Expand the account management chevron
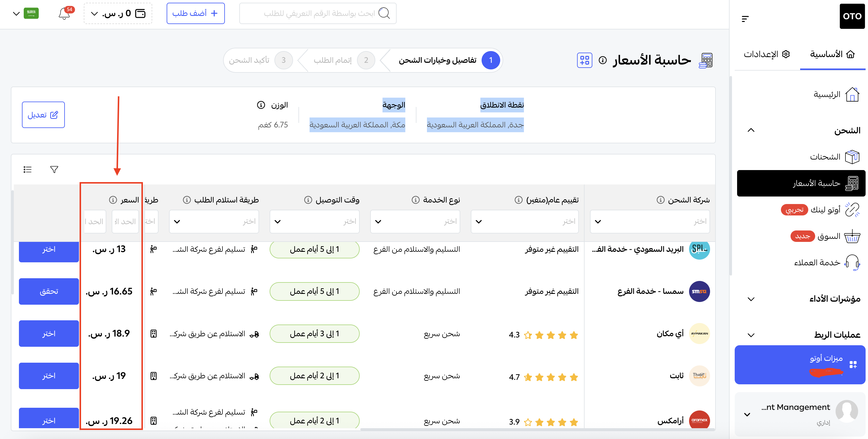The width and height of the screenshot is (868, 439). (747, 415)
